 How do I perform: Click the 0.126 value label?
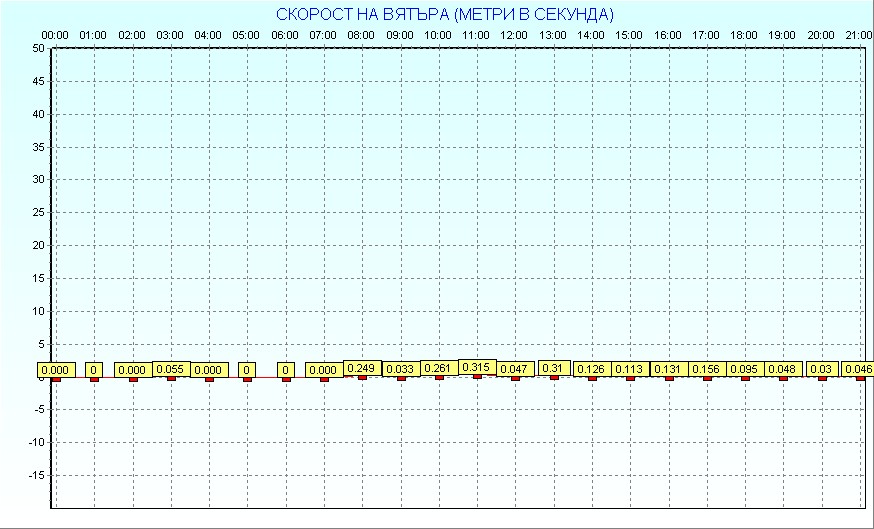coord(592,369)
